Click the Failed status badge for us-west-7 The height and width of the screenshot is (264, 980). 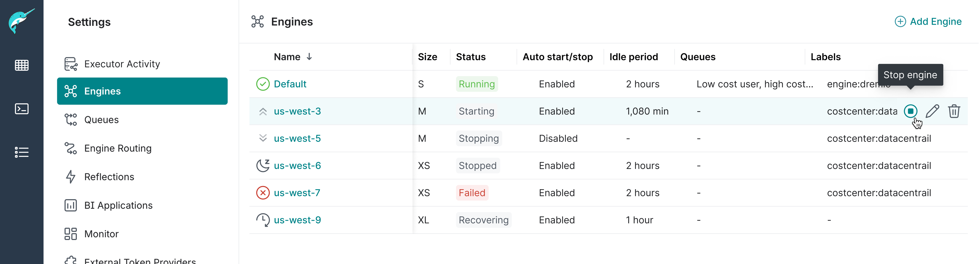(472, 193)
